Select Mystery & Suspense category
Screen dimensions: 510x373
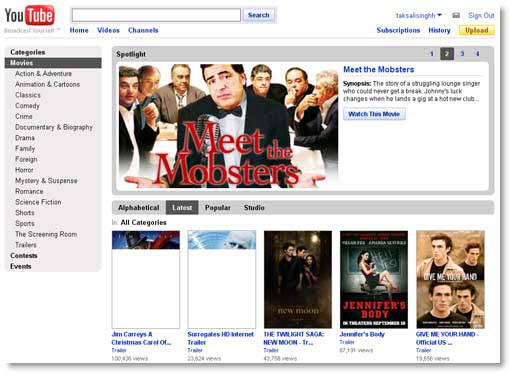(46, 181)
